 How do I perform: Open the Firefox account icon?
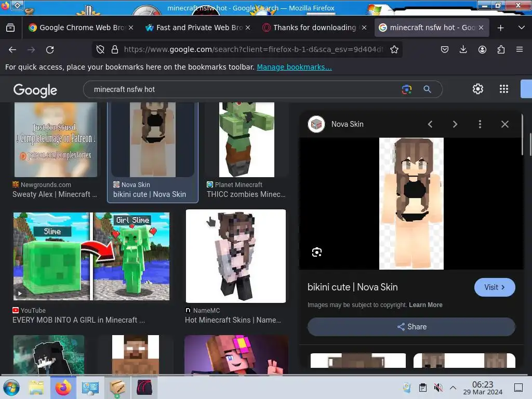482,49
